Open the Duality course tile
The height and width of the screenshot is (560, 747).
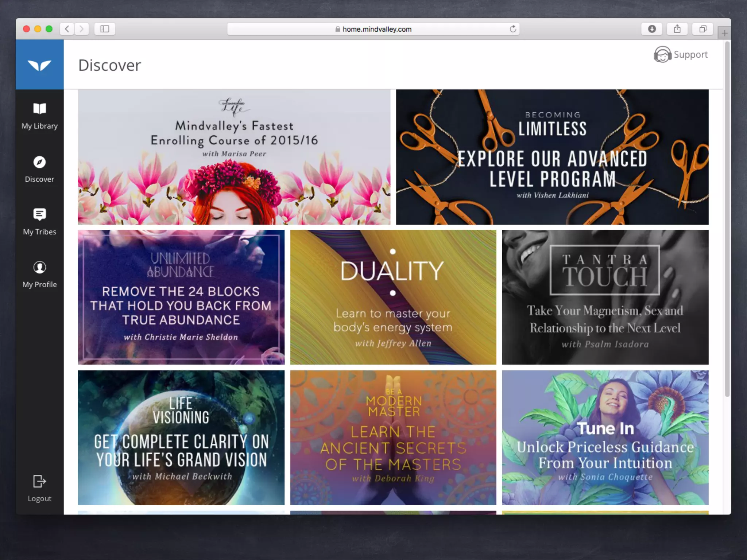click(x=393, y=297)
